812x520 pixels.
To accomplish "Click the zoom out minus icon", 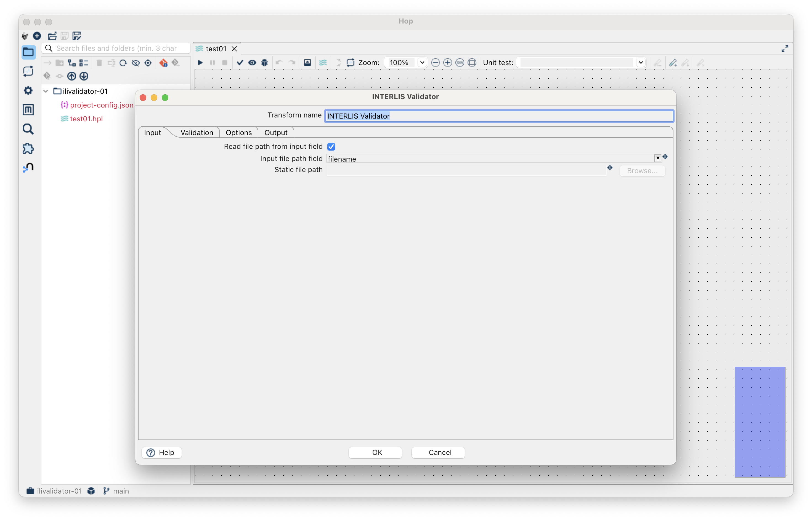I will point(435,63).
